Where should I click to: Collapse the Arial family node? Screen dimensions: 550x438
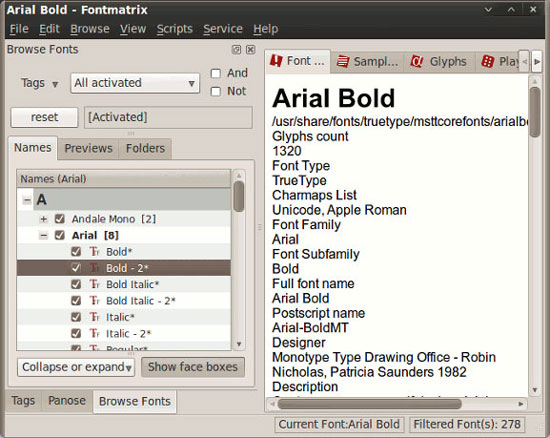[43, 235]
